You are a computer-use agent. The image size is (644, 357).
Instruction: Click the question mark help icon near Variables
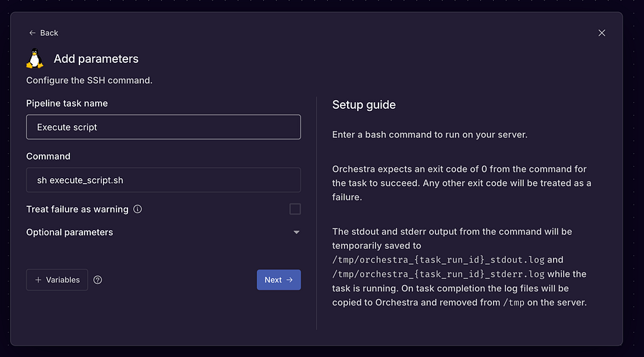point(98,280)
